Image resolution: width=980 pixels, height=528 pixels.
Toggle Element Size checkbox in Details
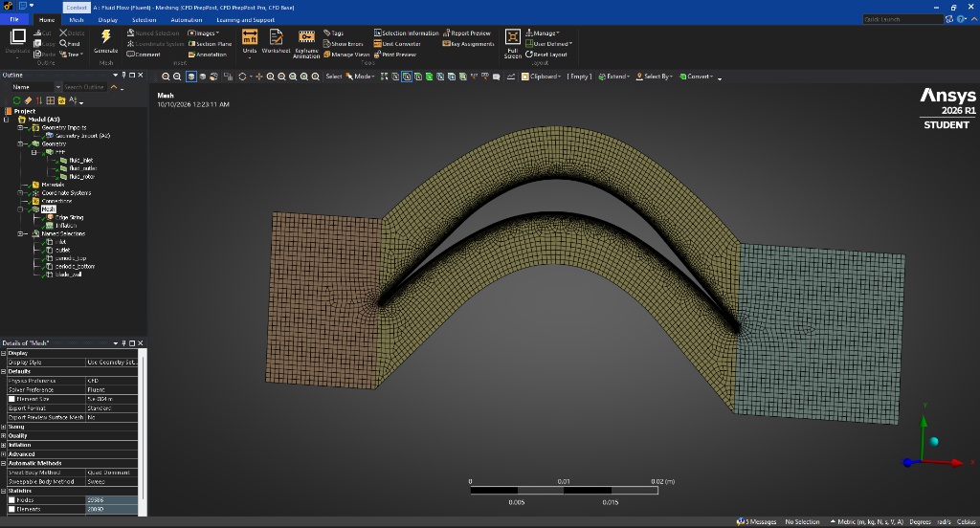(x=11, y=399)
